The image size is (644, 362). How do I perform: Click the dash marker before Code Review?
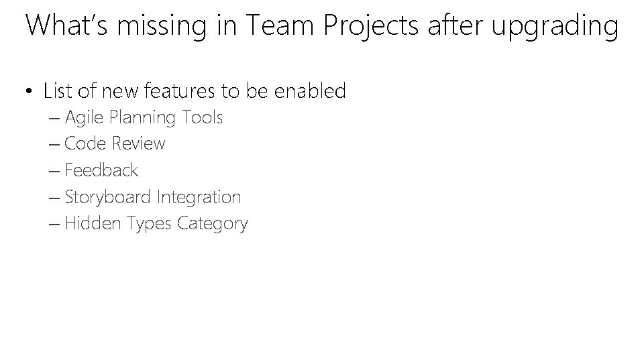coord(54,145)
